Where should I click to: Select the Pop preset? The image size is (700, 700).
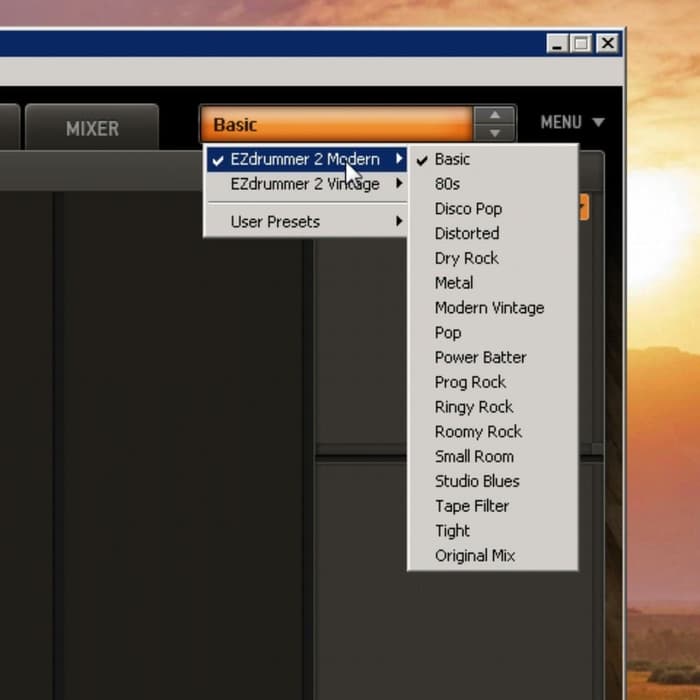click(x=493, y=333)
